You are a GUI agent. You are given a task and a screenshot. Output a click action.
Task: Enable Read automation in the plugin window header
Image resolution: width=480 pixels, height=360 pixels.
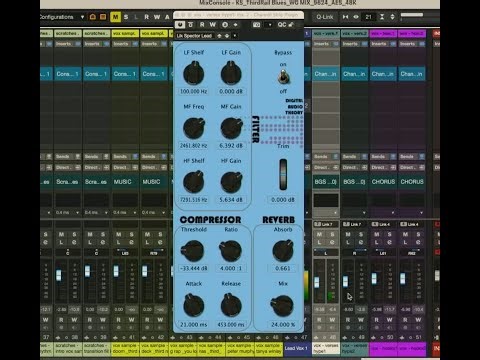(202, 25)
